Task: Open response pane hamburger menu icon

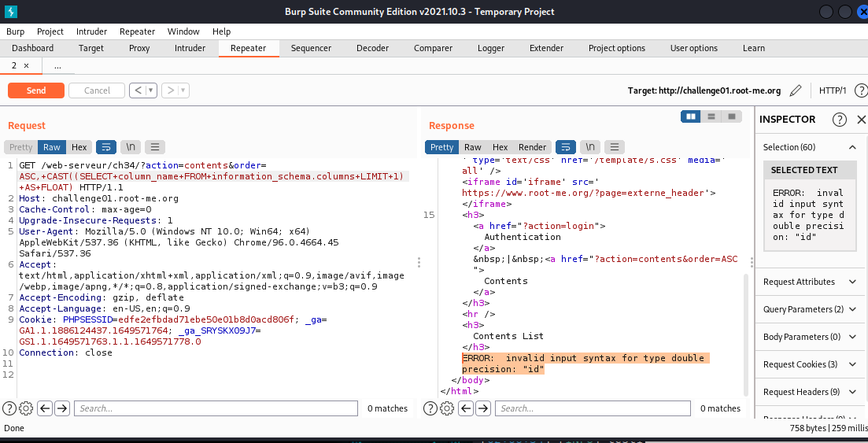Action: coord(615,147)
